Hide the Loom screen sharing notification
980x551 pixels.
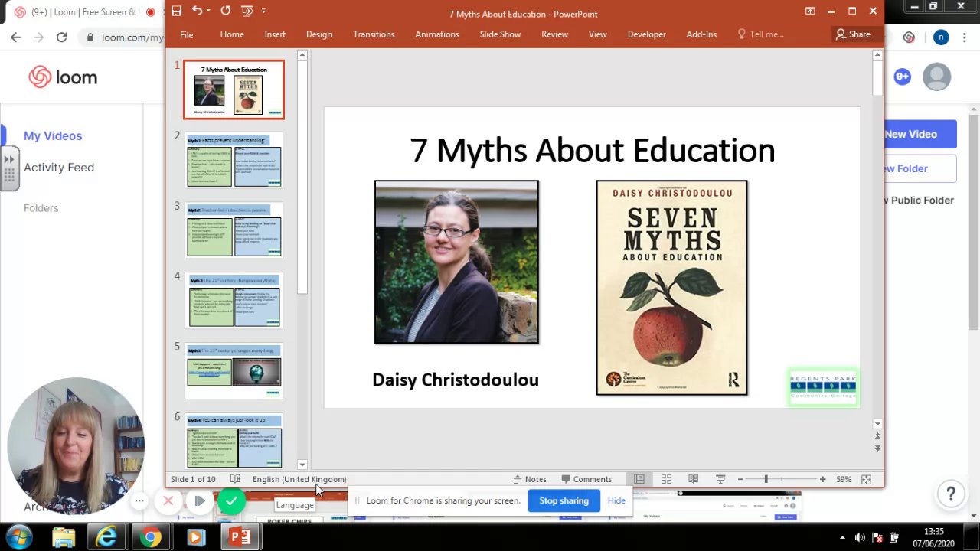pos(616,500)
